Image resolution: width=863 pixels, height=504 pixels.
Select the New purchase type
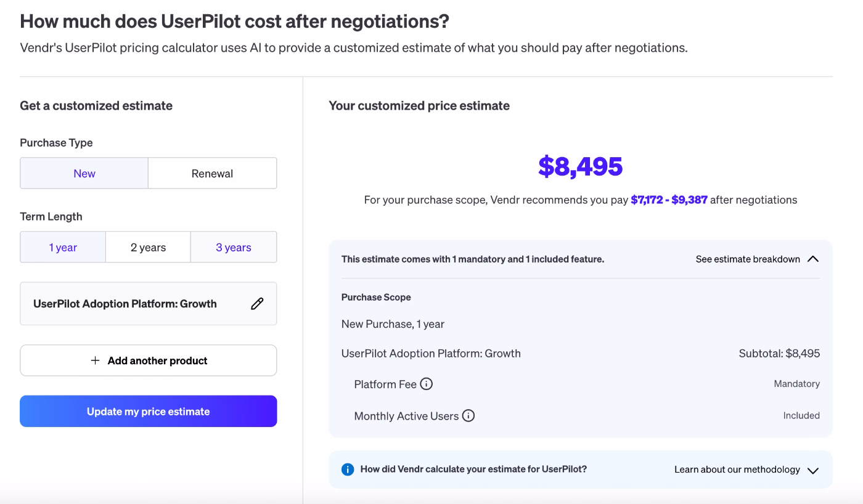point(84,173)
